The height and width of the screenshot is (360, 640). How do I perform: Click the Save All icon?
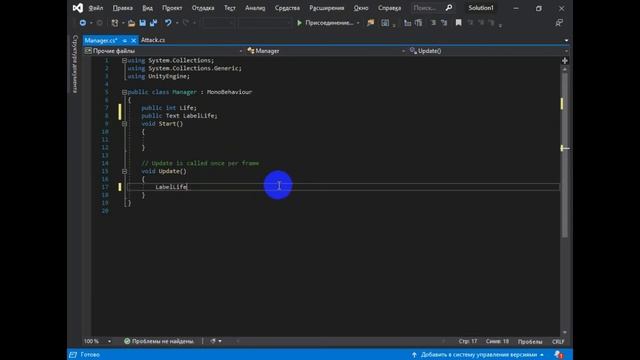(x=153, y=23)
